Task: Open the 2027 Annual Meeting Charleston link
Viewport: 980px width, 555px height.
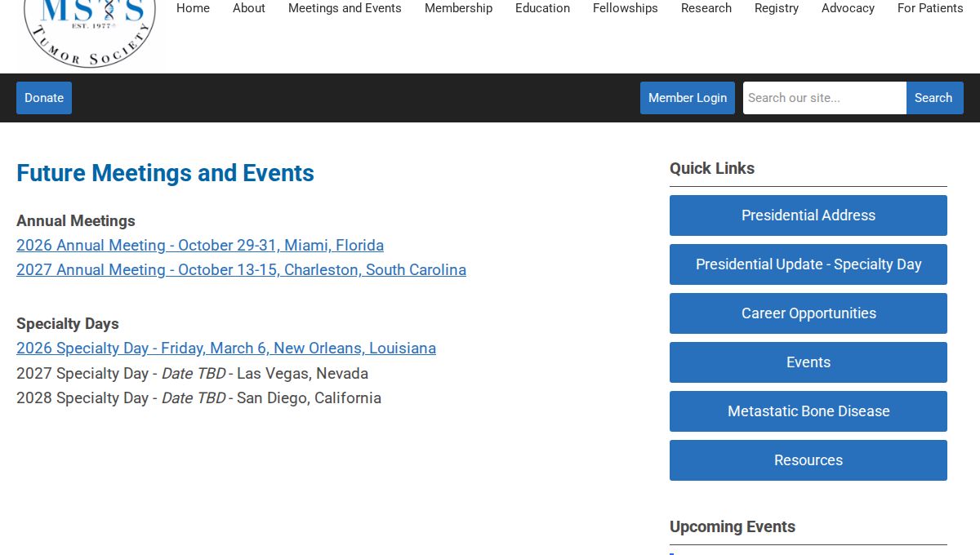Action: tap(241, 270)
